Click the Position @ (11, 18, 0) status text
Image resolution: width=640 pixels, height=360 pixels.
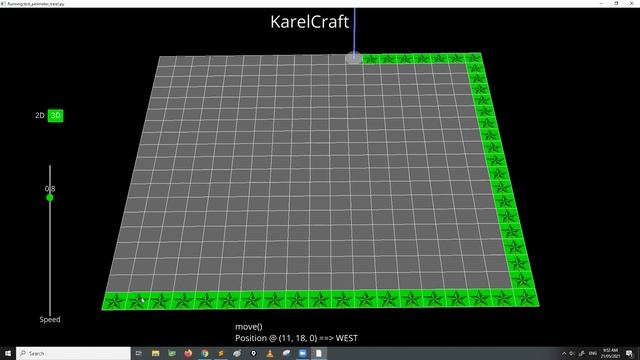(296, 338)
